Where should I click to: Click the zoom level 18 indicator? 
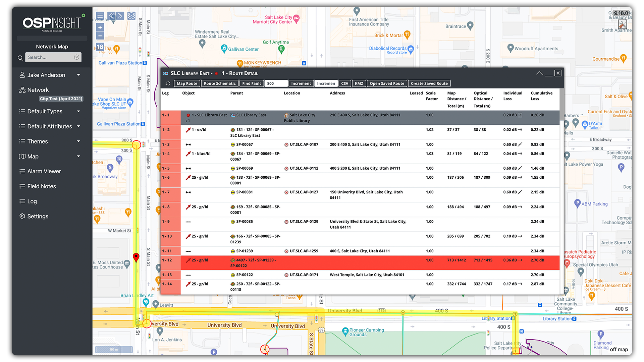coord(100,47)
